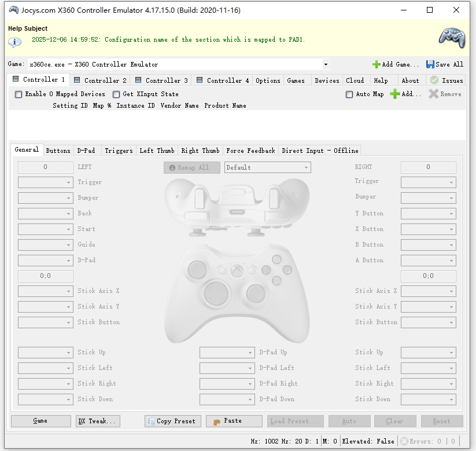Click the Controller 2 status square icon
The height and width of the screenshot is (451, 476).
tap(77, 80)
